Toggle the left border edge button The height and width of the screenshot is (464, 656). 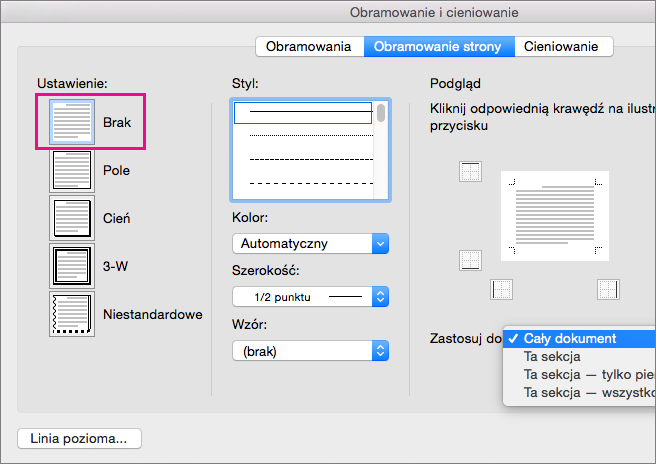501,290
